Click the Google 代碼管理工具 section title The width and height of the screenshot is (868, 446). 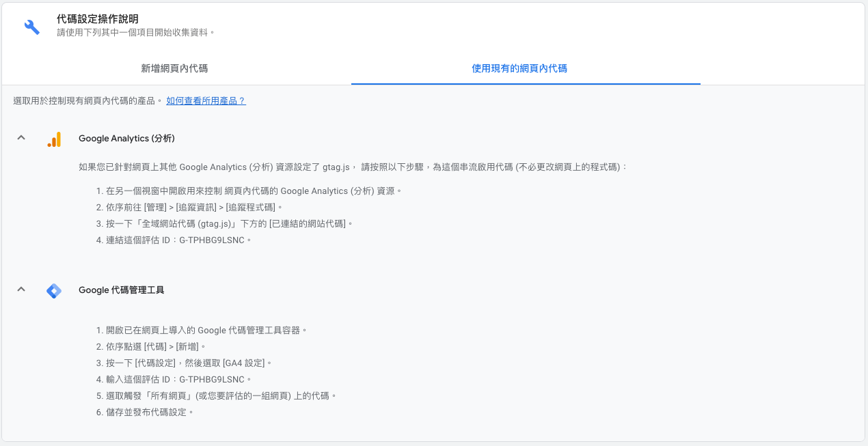point(121,290)
